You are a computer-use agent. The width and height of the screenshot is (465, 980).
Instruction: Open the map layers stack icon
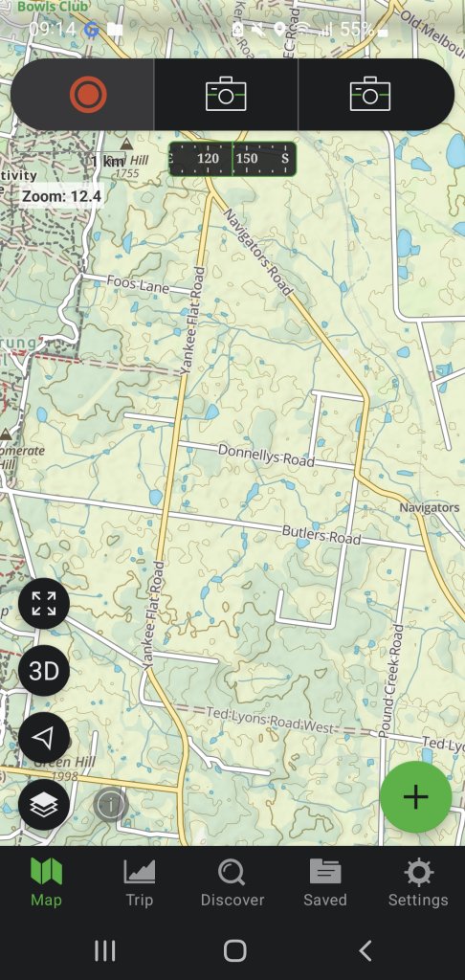(44, 805)
